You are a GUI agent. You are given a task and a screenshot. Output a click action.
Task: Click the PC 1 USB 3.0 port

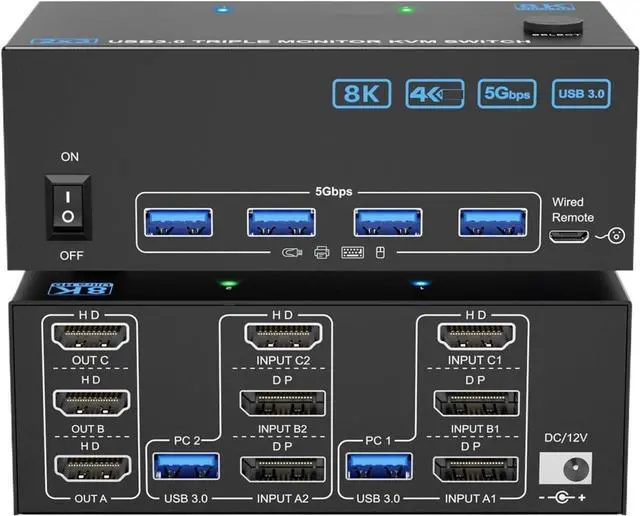click(x=379, y=466)
